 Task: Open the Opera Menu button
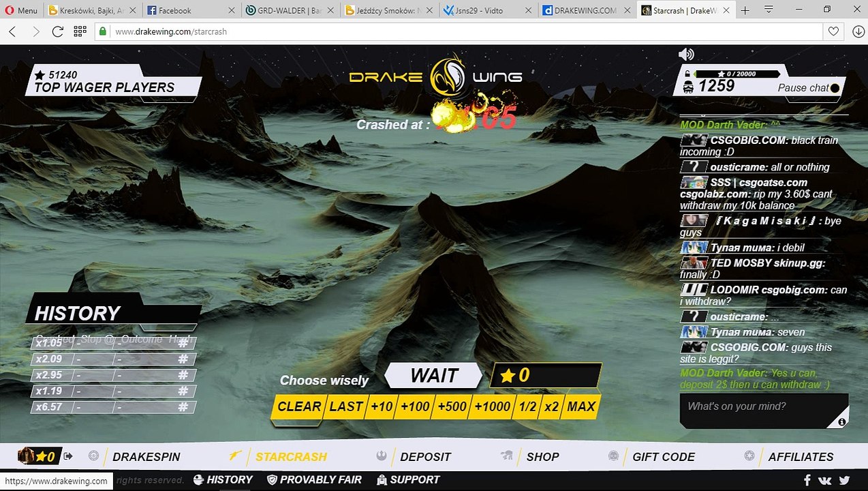20,10
